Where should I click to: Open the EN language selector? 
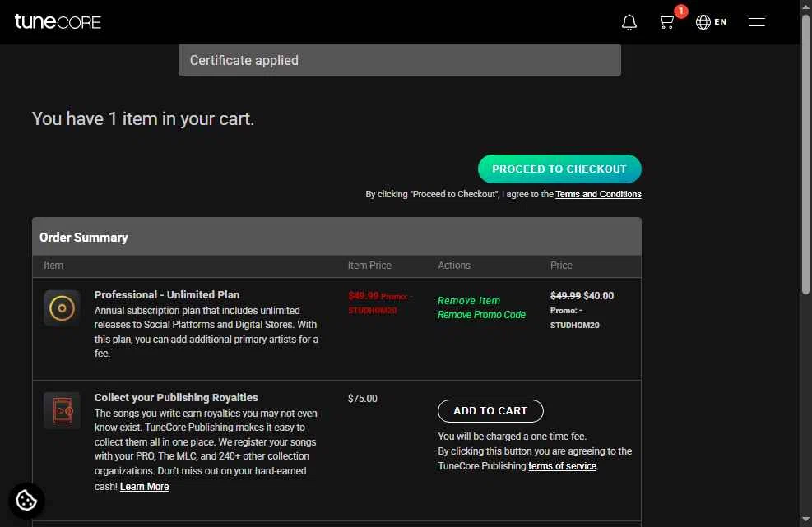coord(711,21)
